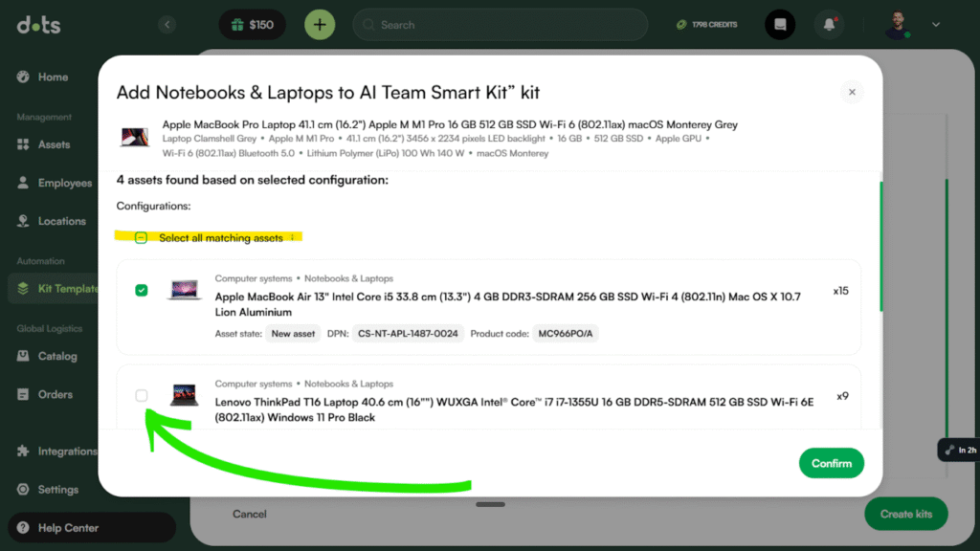Click the dots logo in the sidebar
Screen dimensions: 980x551
pos(36,25)
